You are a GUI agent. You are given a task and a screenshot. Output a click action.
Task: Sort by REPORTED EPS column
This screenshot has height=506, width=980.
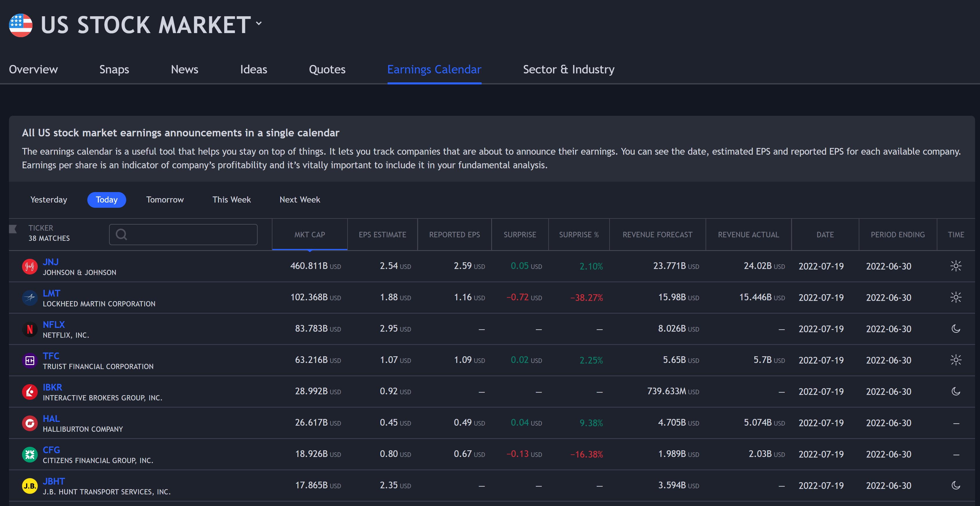click(x=455, y=235)
